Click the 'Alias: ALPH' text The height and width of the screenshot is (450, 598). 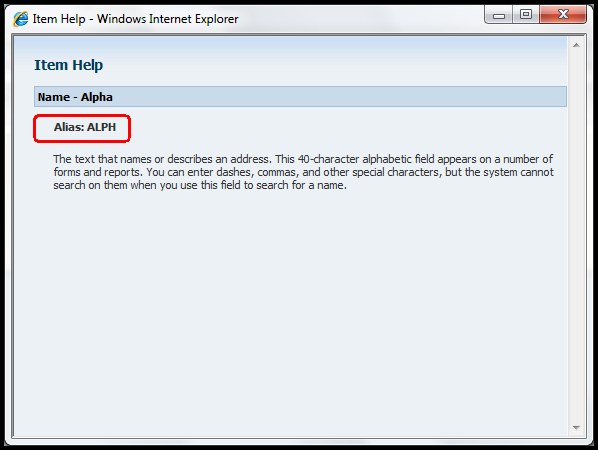pos(85,127)
